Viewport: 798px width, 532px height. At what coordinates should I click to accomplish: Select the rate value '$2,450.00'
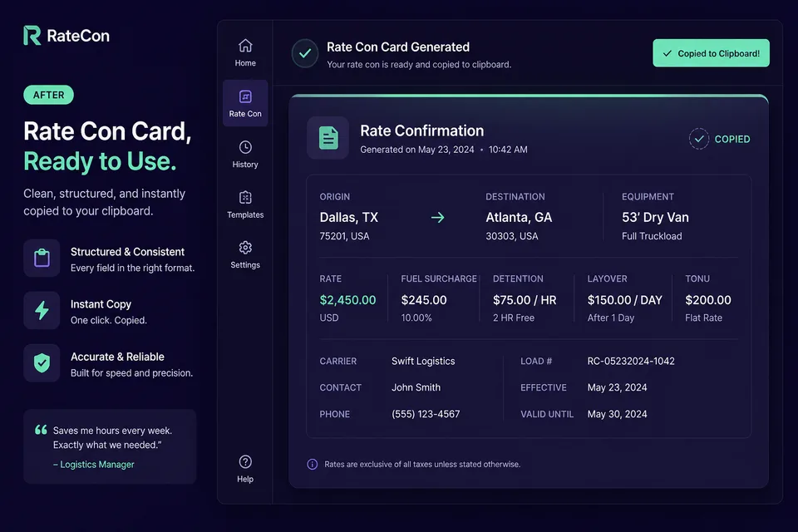[347, 300]
